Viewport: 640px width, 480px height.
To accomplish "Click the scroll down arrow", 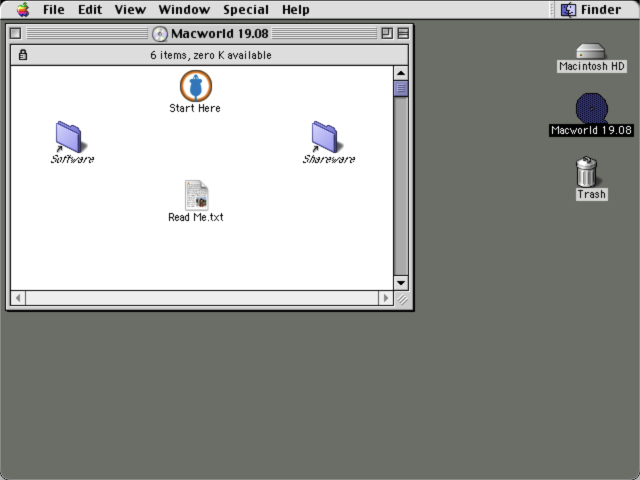I will (401, 283).
